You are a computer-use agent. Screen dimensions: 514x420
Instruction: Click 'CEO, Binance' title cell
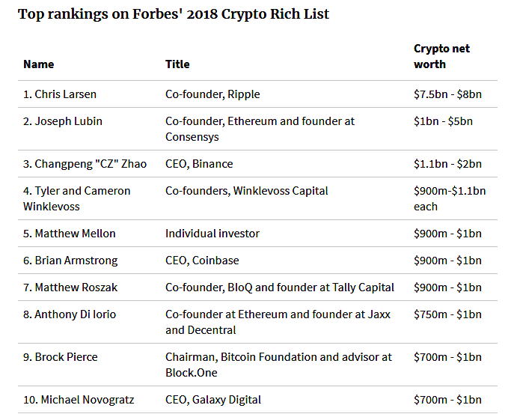[199, 164]
